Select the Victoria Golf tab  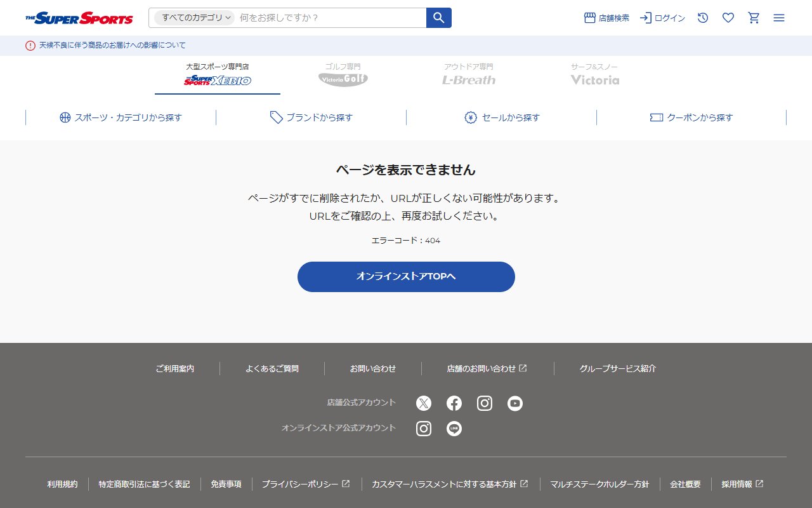coord(343,75)
